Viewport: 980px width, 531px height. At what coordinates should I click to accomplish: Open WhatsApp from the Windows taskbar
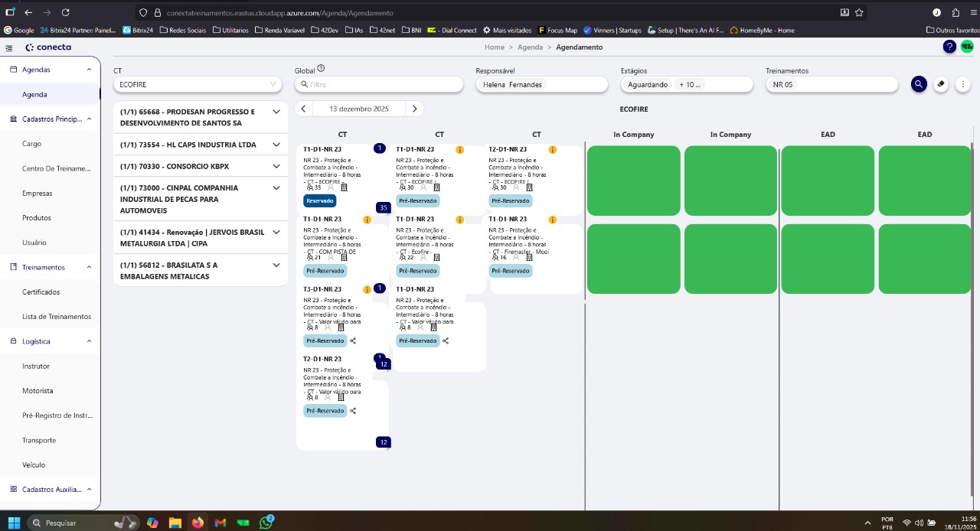tap(266, 523)
